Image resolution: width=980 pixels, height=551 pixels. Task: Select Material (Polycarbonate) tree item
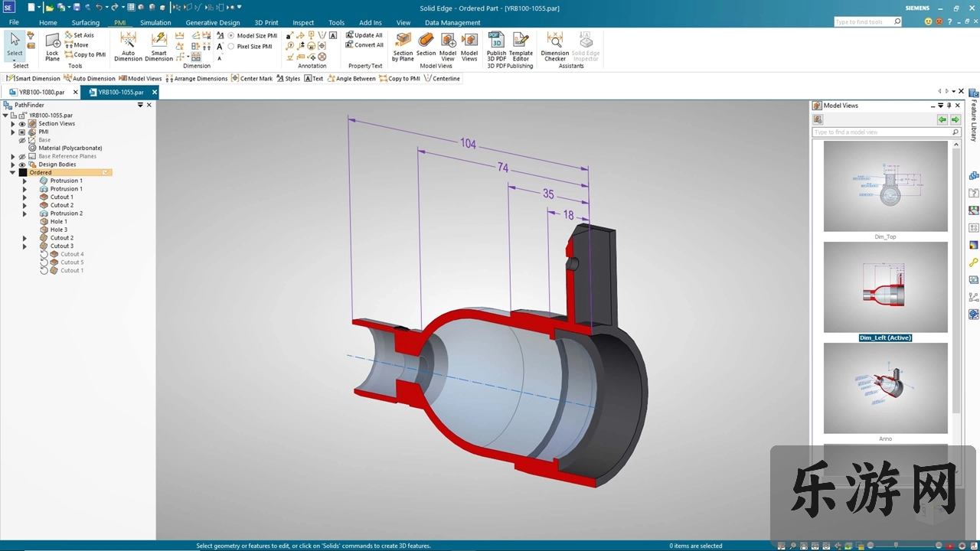point(70,148)
